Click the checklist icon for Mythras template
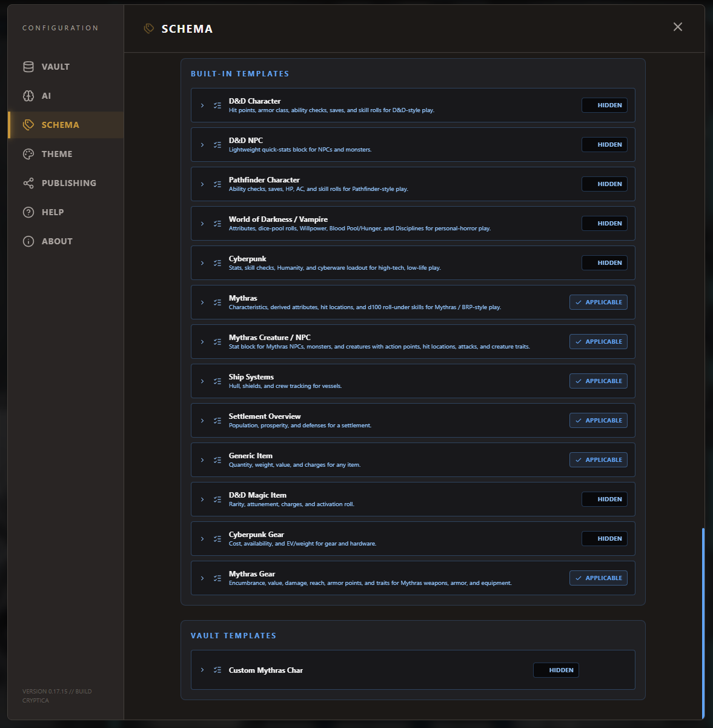Image resolution: width=713 pixels, height=728 pixels. (x=217, y=302)
